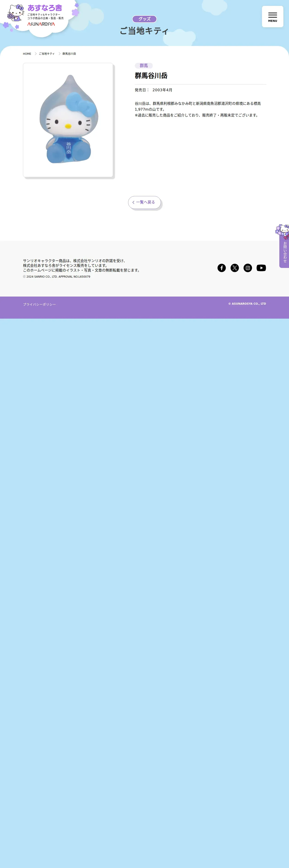Click the グッズ category badge
The width and height of the screenshot is (289, 868).
[144, 19]
